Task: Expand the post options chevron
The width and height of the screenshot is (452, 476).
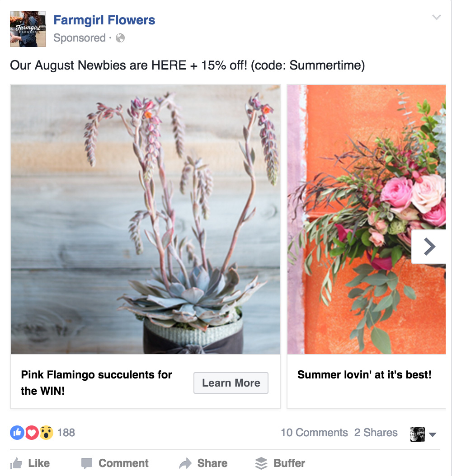Action: click(437, 17)
